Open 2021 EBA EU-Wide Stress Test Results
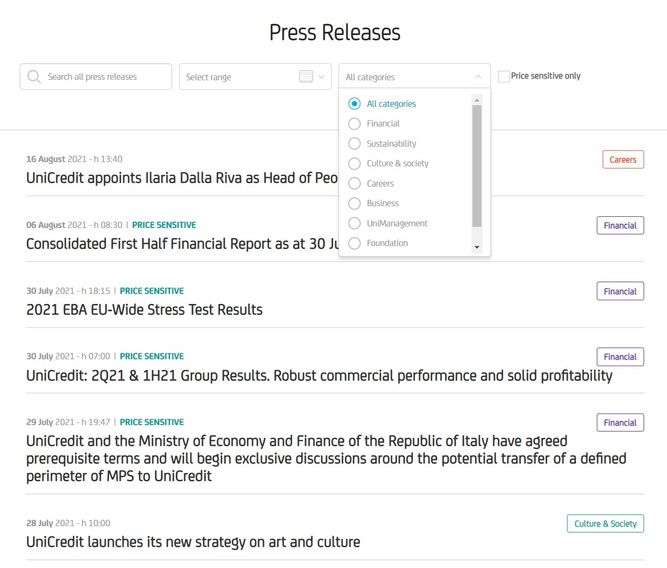Image resolution: width=667 pixels, height=568 pixels. click(144, 310)
